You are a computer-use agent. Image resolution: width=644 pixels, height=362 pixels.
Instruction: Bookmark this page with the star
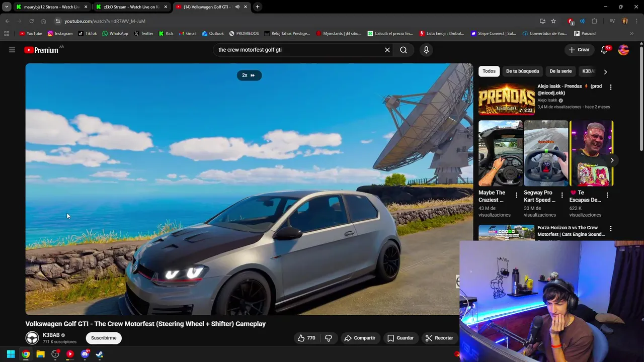point(553,21)
